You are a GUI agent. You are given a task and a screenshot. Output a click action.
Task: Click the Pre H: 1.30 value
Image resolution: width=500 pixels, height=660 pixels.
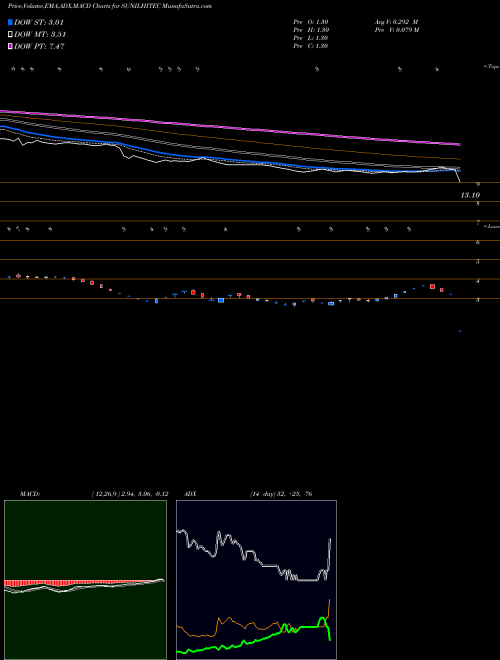click(x=311, y=30)
